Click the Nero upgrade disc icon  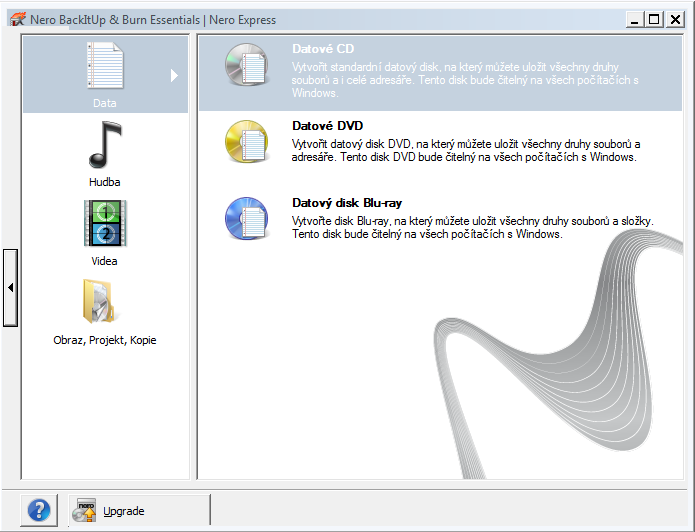84,510
